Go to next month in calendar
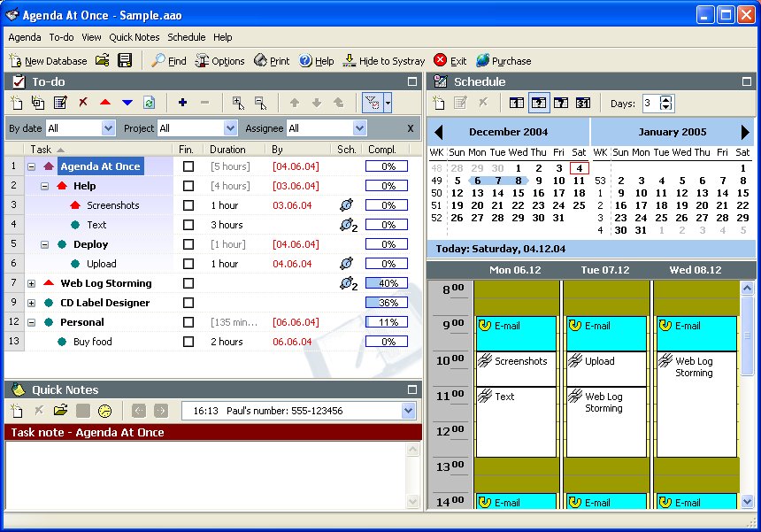The image size is (761, 532). pos(745,132)
